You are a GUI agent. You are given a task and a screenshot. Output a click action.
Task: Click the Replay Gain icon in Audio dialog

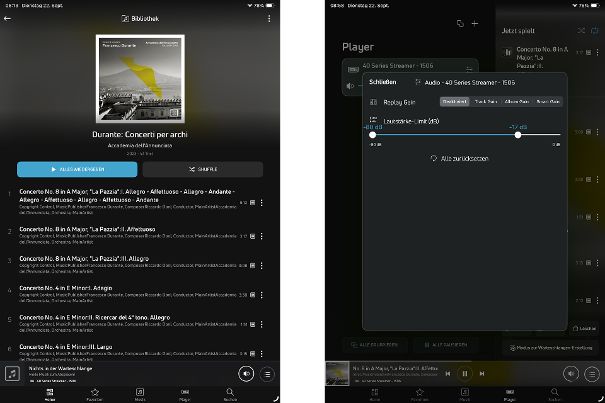pyautogui.click(x=373, y=102)
